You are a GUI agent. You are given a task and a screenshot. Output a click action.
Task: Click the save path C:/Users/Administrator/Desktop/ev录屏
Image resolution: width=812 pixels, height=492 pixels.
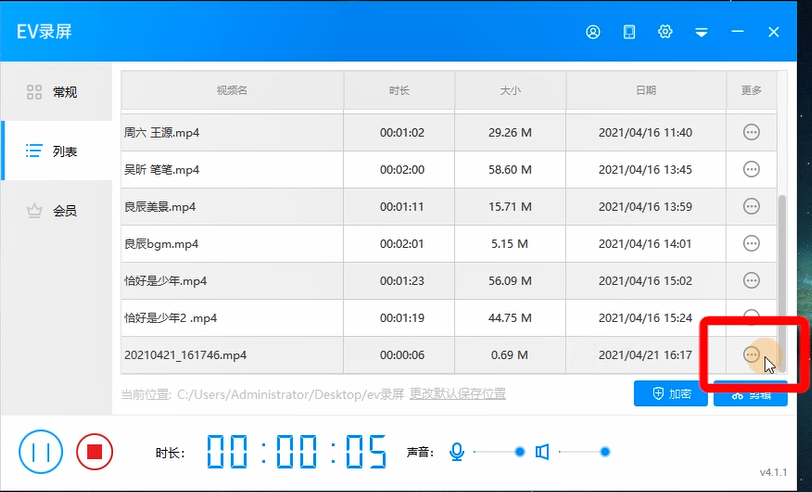(x=290, y=395)
